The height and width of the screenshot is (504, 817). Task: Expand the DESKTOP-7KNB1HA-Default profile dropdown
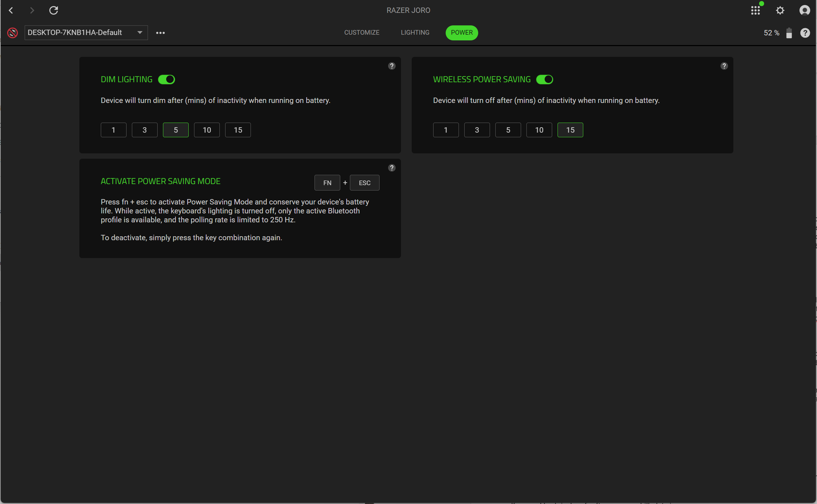86,33
